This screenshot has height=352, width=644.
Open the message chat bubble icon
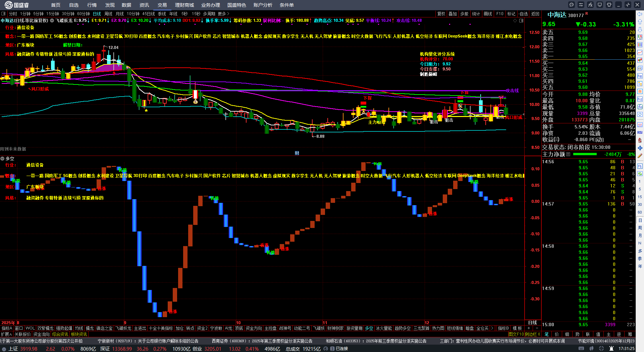(x=572, y=5)
